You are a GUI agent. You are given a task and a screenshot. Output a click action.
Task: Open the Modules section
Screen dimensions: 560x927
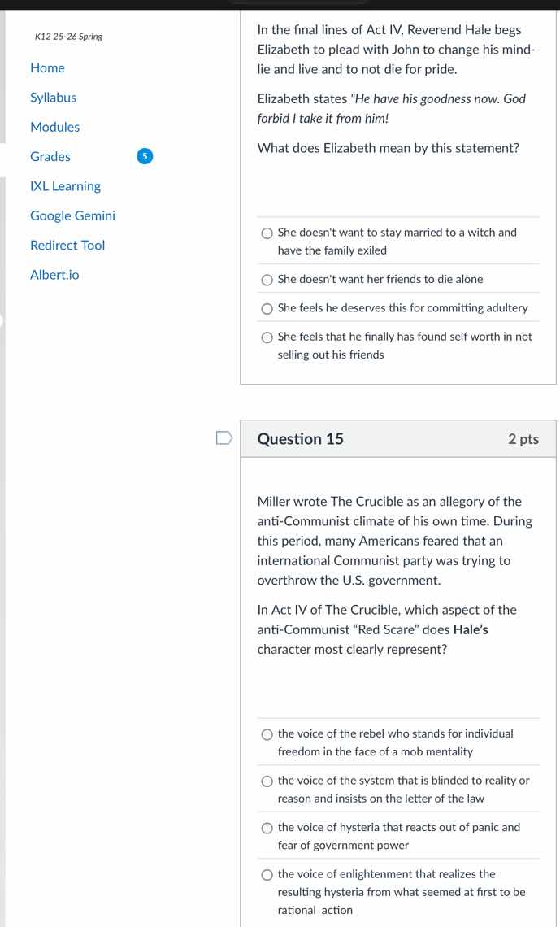coord(54,127)
